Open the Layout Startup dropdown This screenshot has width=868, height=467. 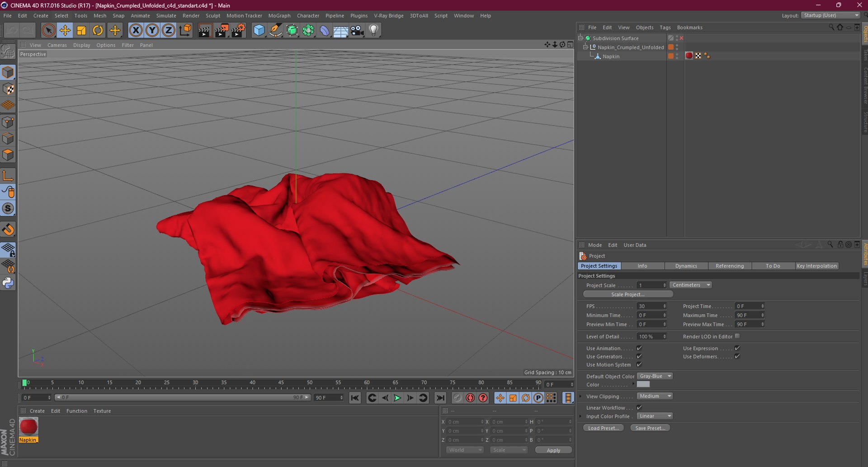click(x=830, y=15)
